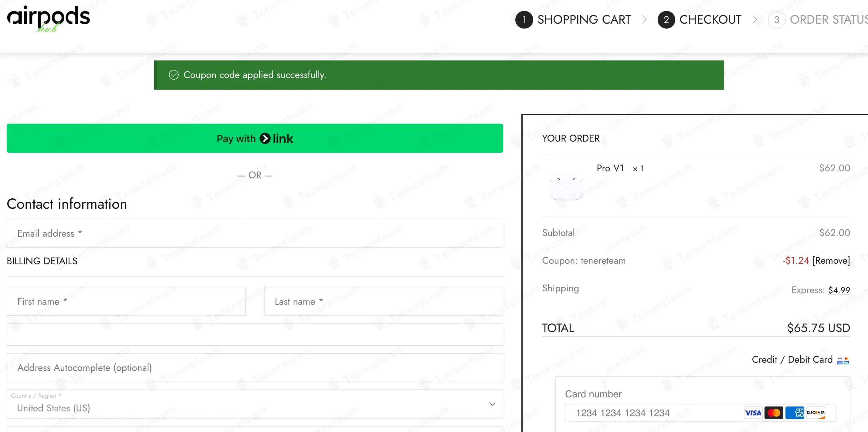Click the Country dropdown chevron arrow
The height and width of the screenshot is (432, 868).
point(492,404)
